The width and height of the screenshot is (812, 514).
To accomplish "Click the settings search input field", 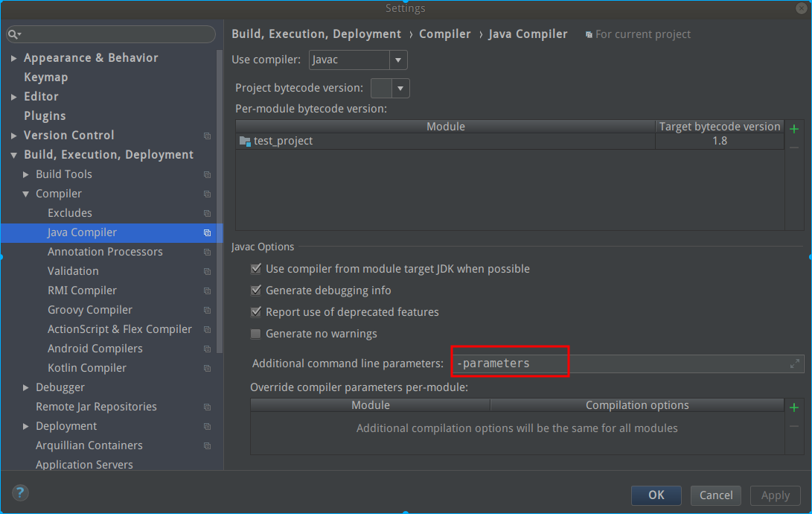I will [x=115, y=35].
